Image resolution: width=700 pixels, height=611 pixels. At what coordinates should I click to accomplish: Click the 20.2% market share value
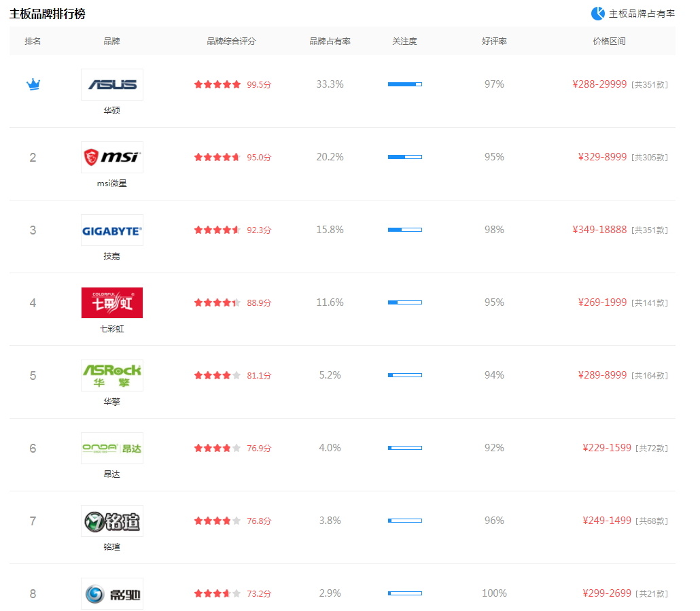click(x=330, y=157)
